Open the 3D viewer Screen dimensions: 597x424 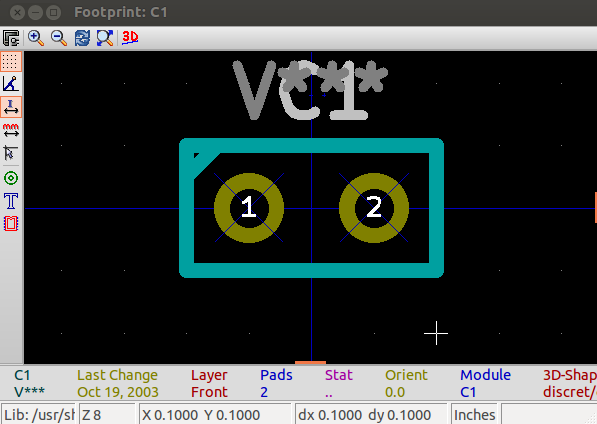[x=130, y=38]
